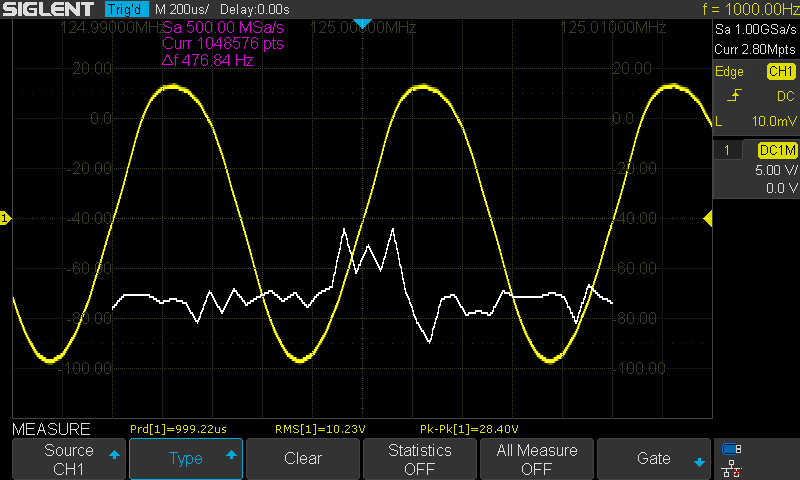Click the disconnected network LAN icon
The width and height of the screenshot is (800, 480).
[x=732, y=467]
